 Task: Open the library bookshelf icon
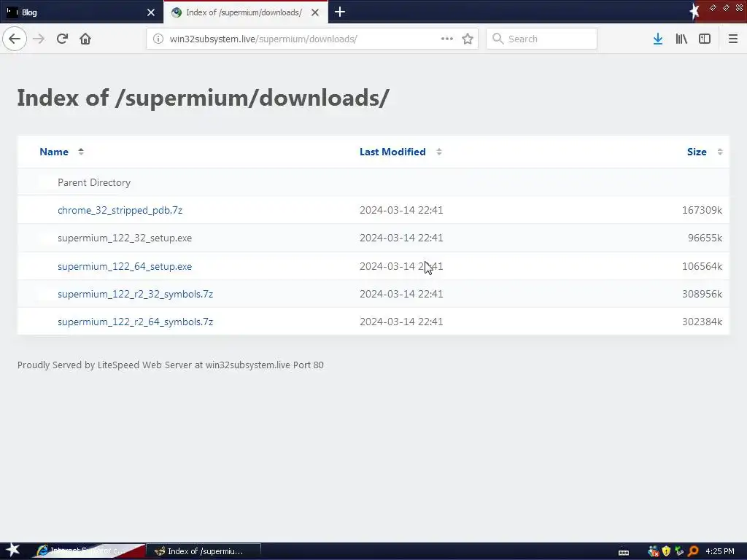coord(681,39)
